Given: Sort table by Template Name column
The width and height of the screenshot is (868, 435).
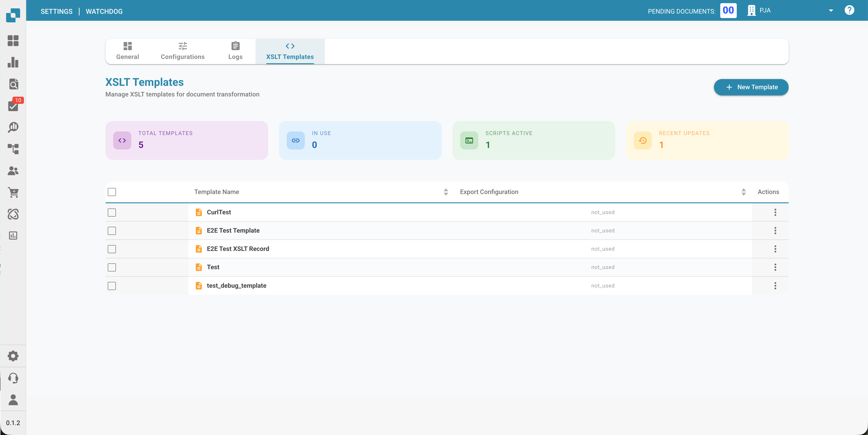Looking at the screenshot, I should (446, 192).
